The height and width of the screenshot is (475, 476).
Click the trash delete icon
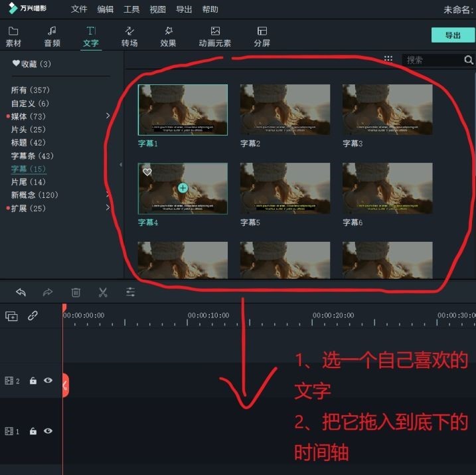click(x=76, y=292)
